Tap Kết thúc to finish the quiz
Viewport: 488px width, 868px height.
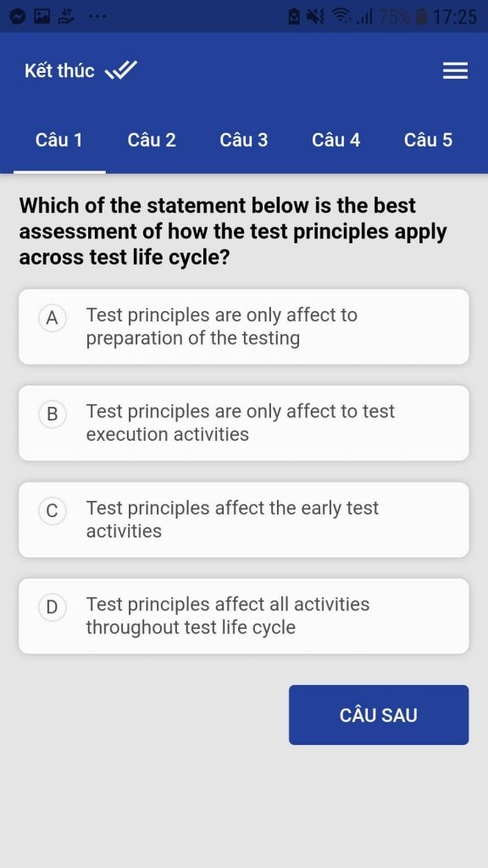(59, 71)
